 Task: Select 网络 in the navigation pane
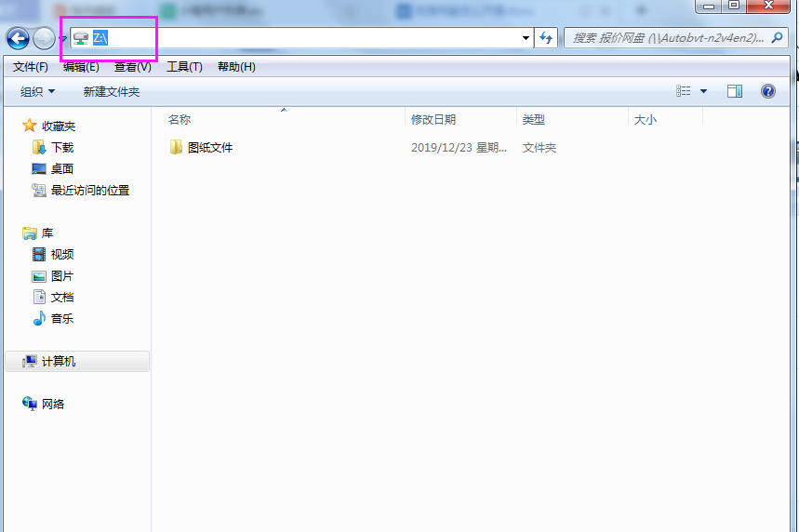pyautogui.click(x=53, y=405)
